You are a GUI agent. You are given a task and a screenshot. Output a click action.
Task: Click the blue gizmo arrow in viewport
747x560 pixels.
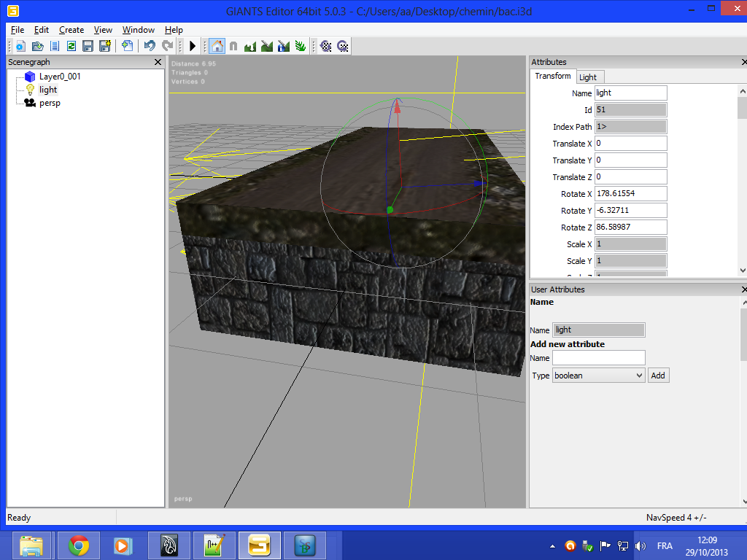pyautogui.click(x=479, y=183)
